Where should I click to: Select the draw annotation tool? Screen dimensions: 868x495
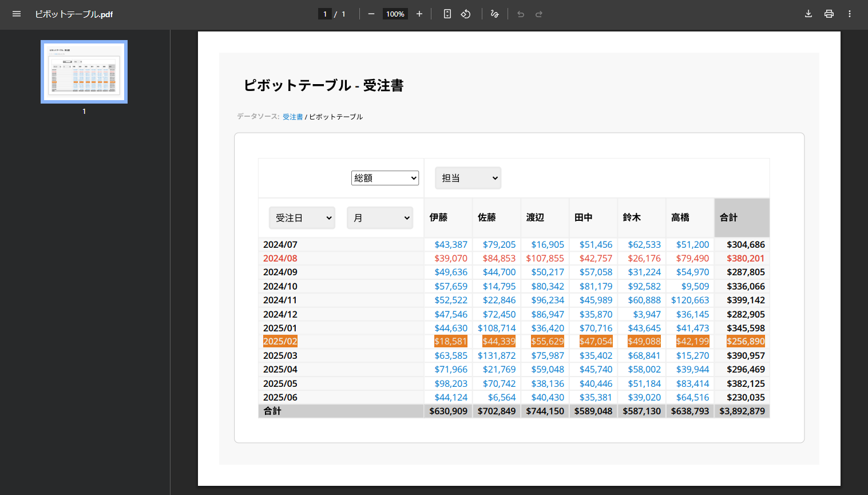(x=495, y=14)
